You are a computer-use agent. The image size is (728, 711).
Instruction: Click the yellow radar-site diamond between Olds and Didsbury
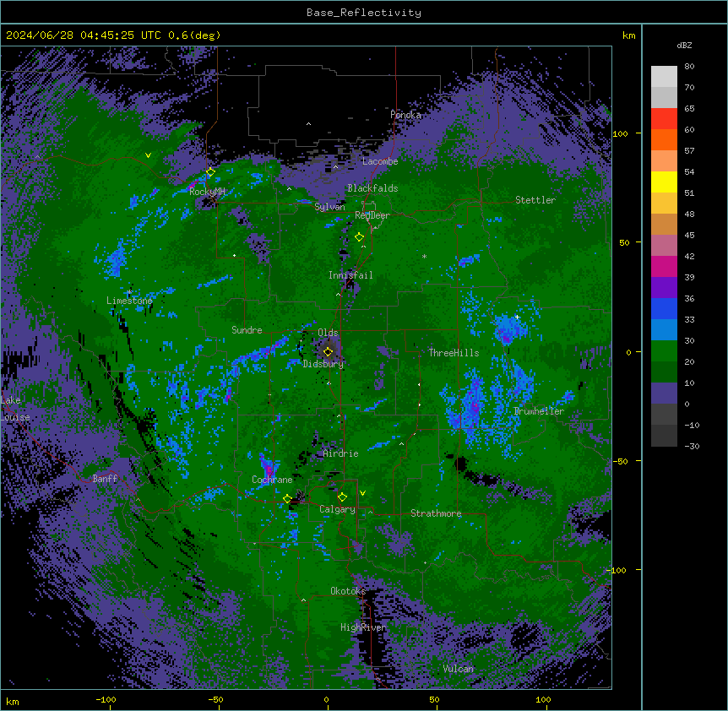coord(328,351)
